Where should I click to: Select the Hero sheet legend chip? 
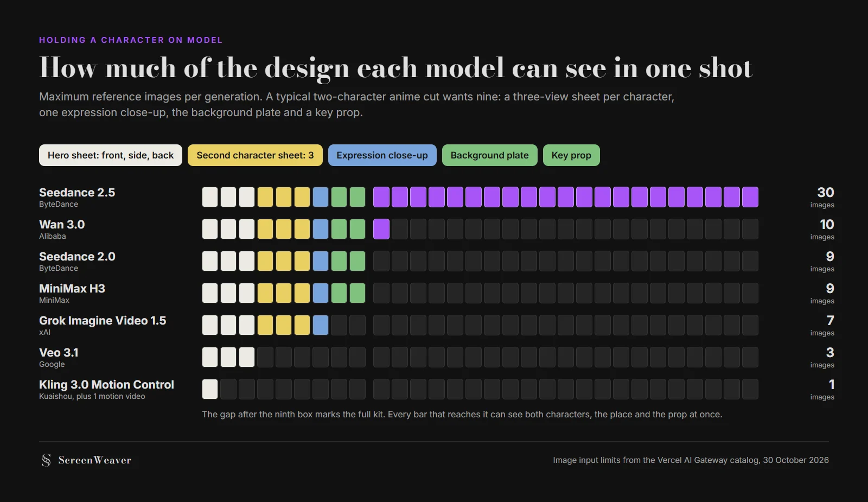pos(111,155)
